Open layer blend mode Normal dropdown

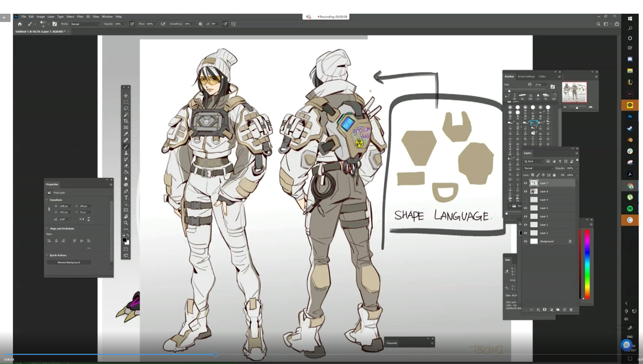538,168
